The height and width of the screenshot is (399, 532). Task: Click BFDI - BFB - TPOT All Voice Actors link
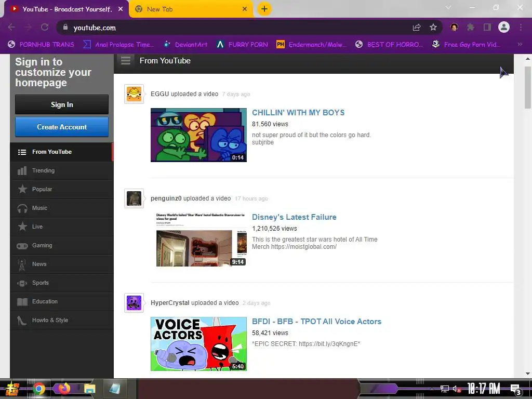(x=316, y=321)
